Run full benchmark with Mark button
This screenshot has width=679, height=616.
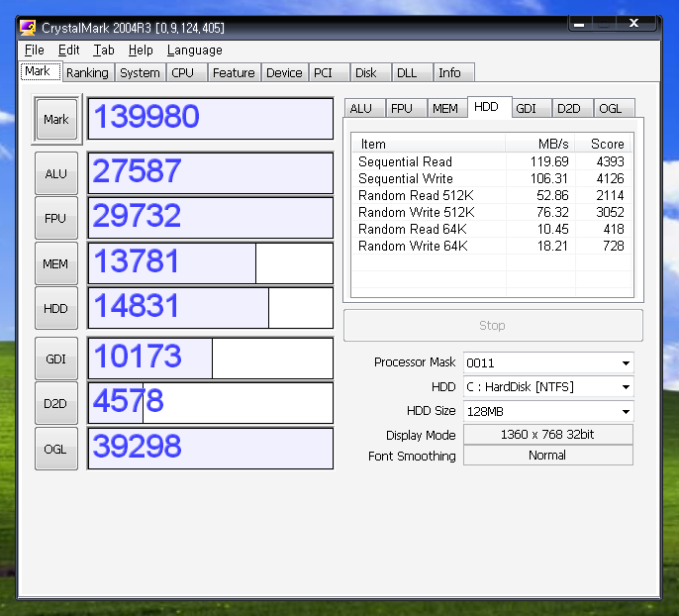(56, 119)
